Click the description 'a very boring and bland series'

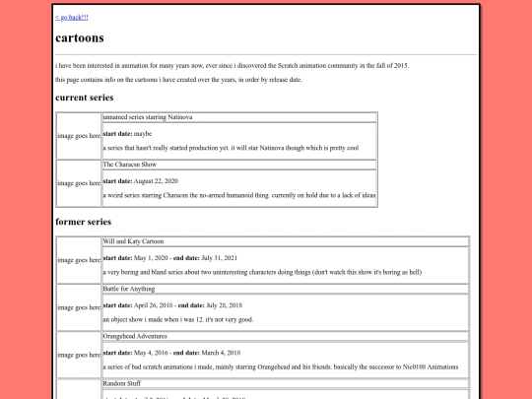coord(262,272)
